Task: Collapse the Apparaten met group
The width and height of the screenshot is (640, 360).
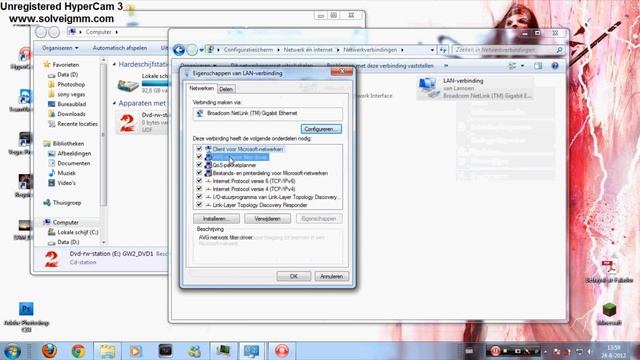Action: (x=114, y=104)
